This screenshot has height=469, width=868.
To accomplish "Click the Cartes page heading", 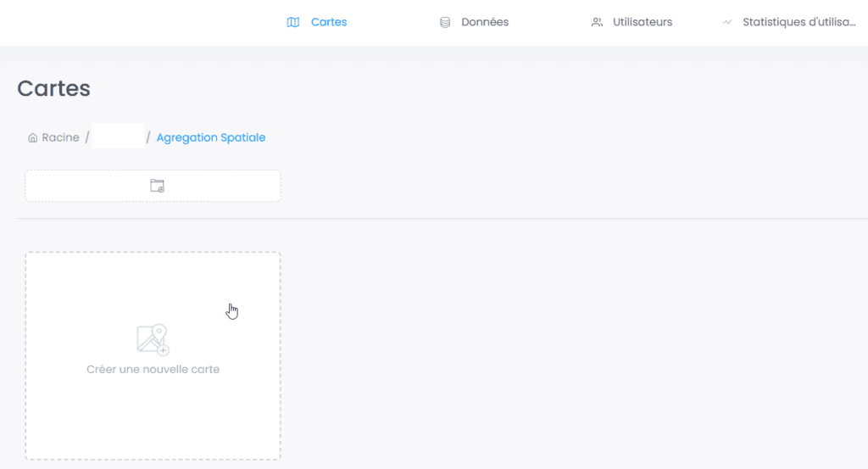I will 53,88.
